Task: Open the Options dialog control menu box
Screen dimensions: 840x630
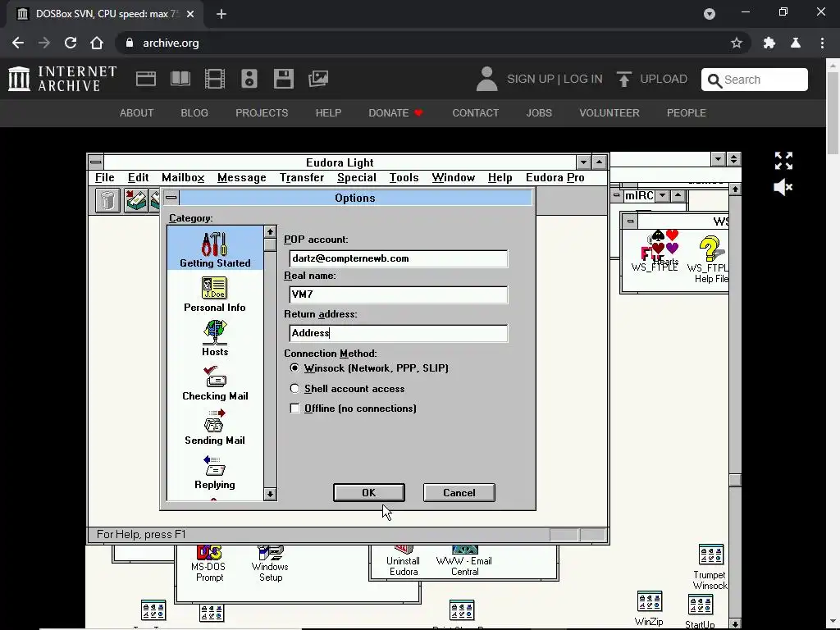Action: (x=171, y=198)
